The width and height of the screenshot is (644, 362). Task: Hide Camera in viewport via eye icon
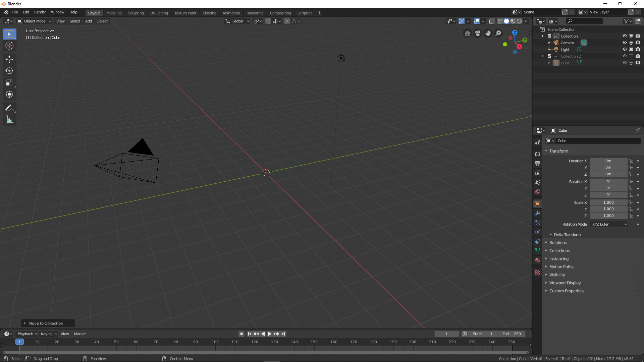click(x=625, y=43)
